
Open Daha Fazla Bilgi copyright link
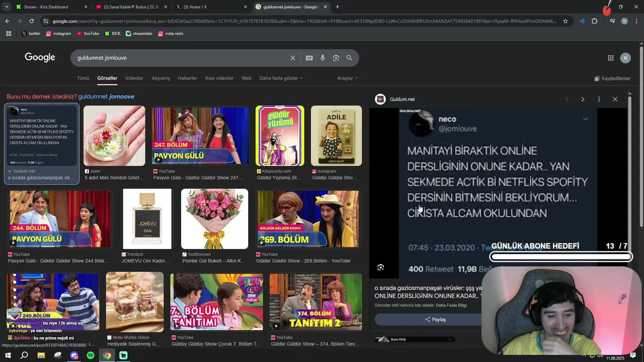pyautogui.click(x=451, y=306)
